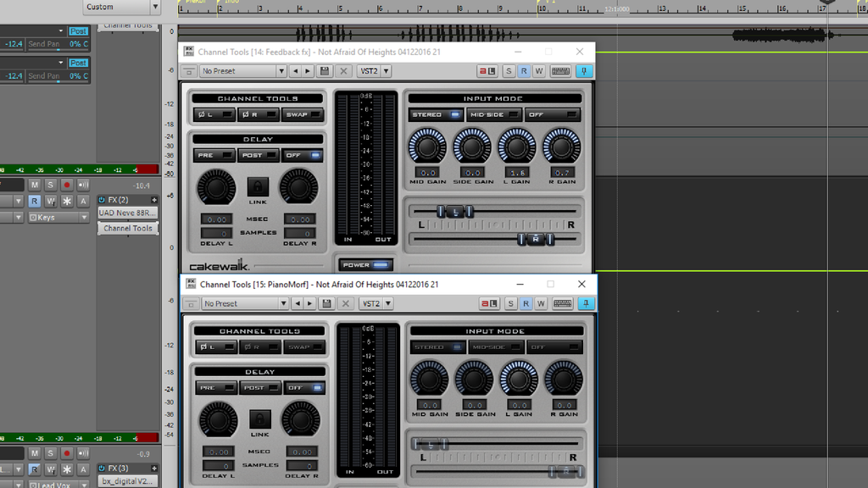Click the L Gain value field in Feedback fx
The height and width of the screenshot is (488, 868).
(x=518, y=173)
